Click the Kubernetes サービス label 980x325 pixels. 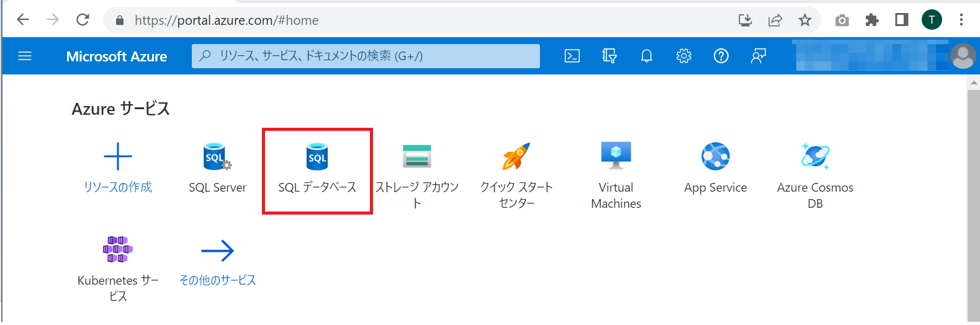pos(118,288)
